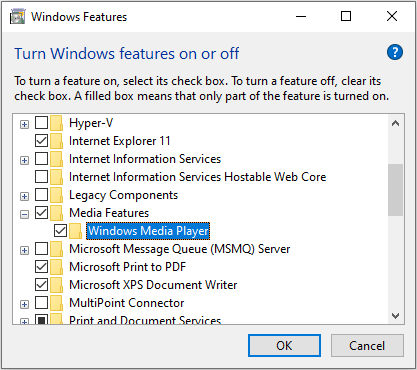Click the Hyper-V folder icon
The height and width of the screenshot is (370, 417).
[x=57, y=123]
